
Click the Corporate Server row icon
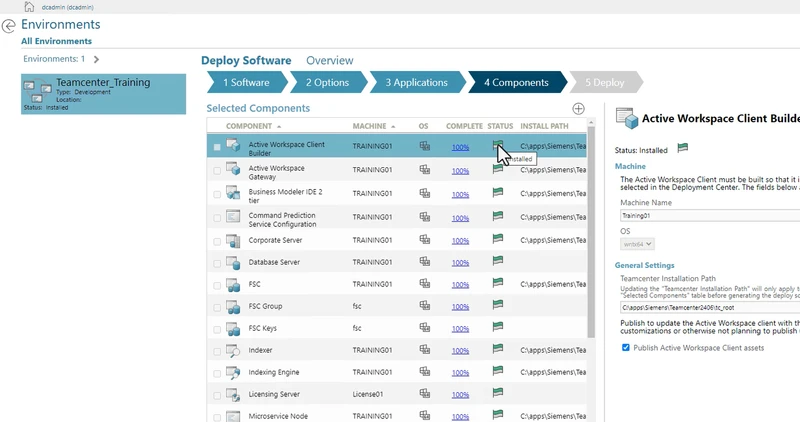coord(233,240)
